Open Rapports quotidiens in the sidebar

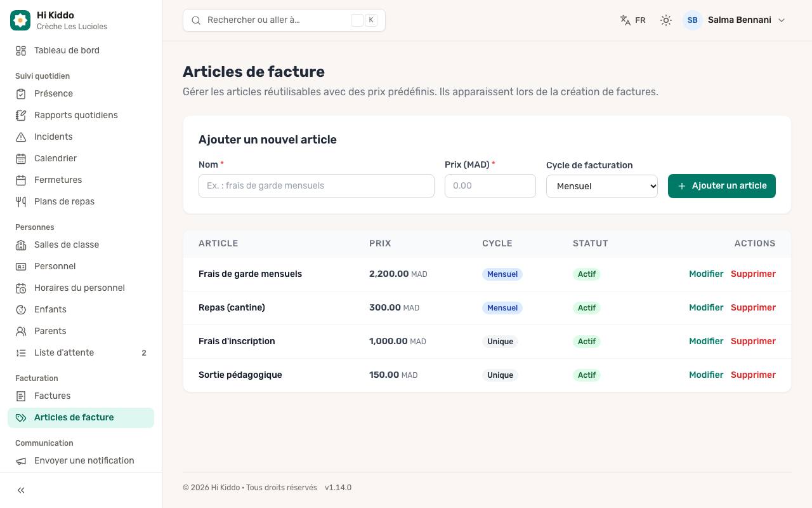pyautogui.click(x=81, y=116)
